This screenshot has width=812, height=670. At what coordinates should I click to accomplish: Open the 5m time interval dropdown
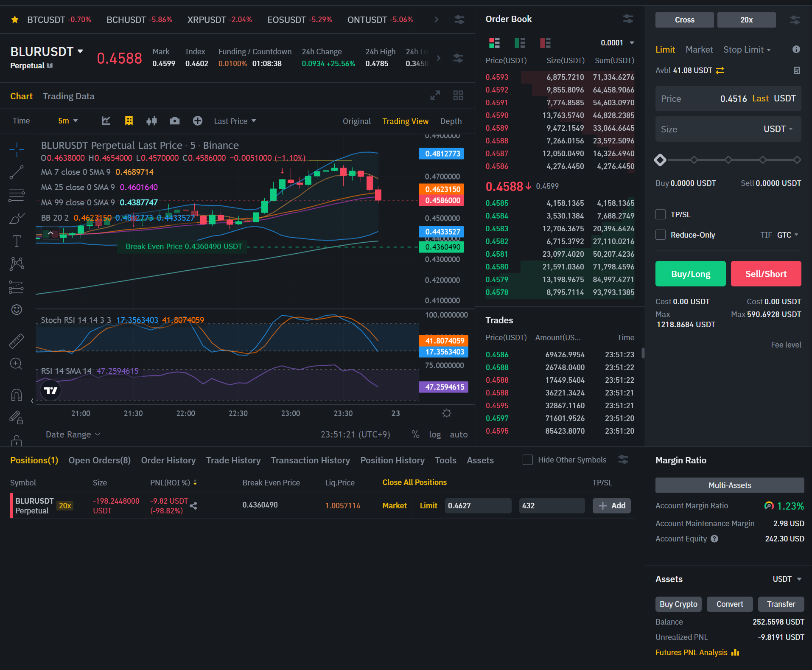click(68, 121)
